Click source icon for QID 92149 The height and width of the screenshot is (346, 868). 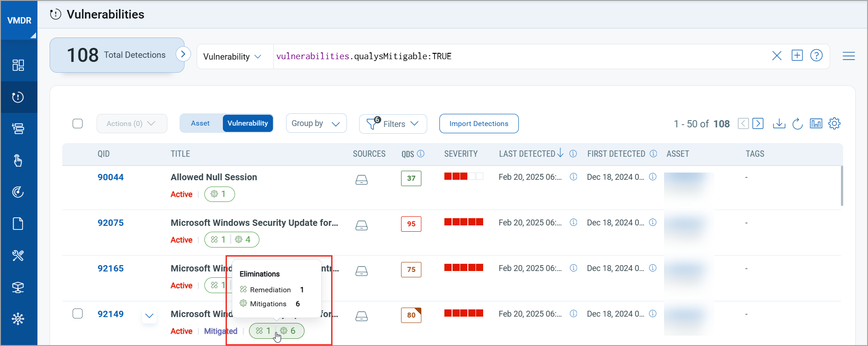click(361, 317)
